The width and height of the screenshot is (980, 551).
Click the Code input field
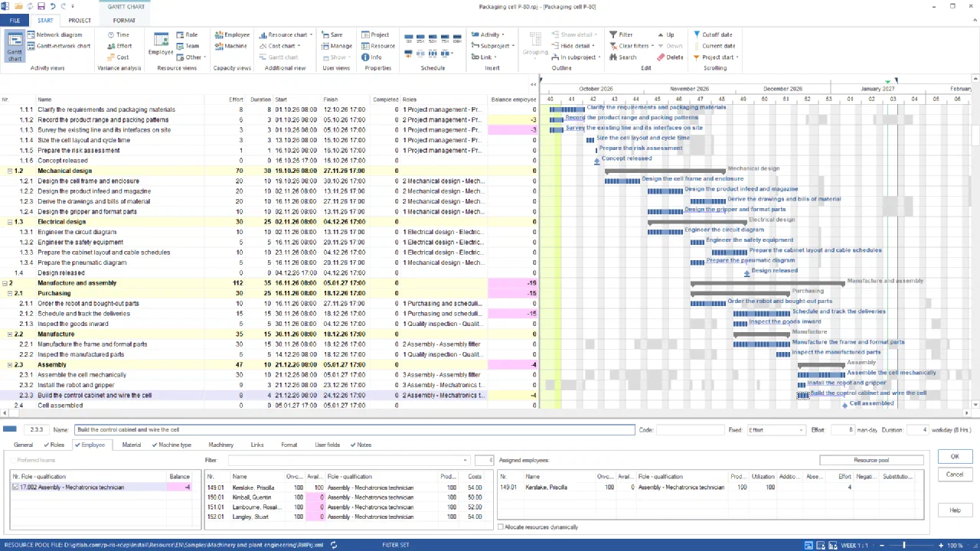[690, 430]
